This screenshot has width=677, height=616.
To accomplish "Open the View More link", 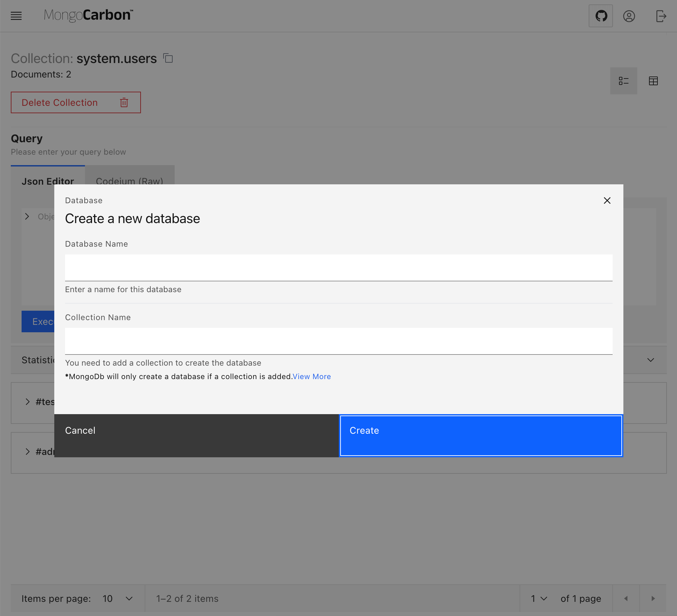I will tap(312, 376).
